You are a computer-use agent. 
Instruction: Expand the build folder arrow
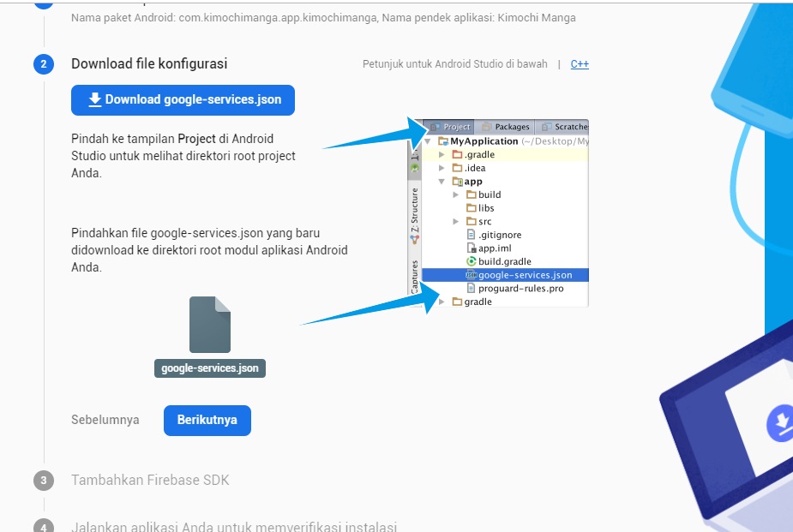456,194
